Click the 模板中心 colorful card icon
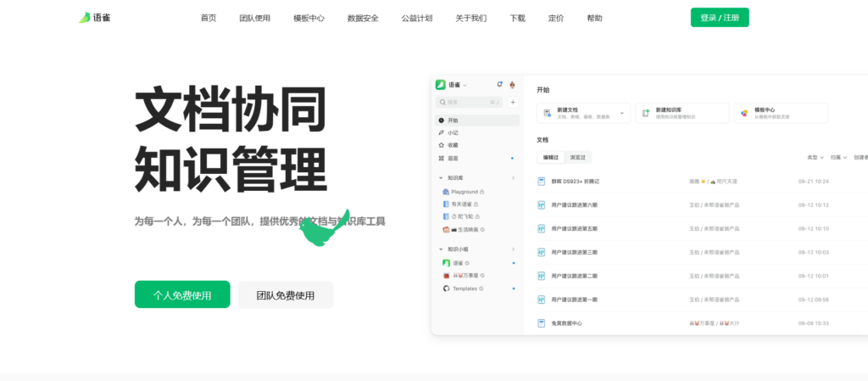This screenshot has height=381, width=868. point(744,113)
